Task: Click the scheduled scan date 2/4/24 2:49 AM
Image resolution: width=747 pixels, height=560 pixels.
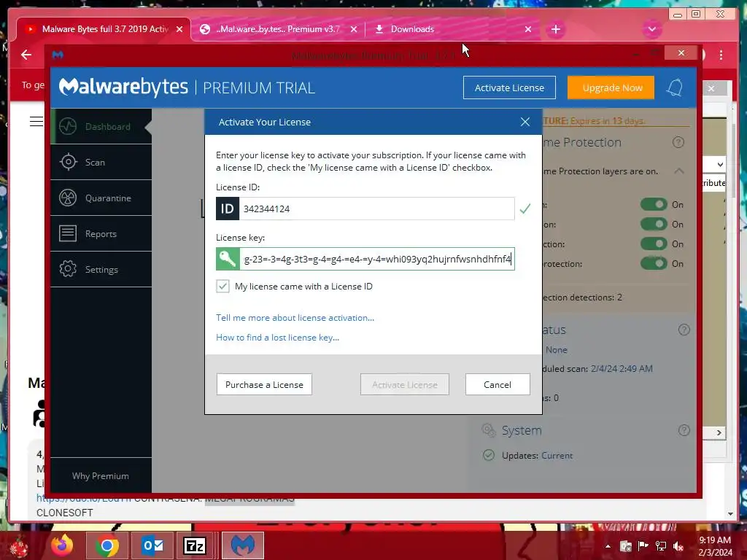Action: click(622, 368)
